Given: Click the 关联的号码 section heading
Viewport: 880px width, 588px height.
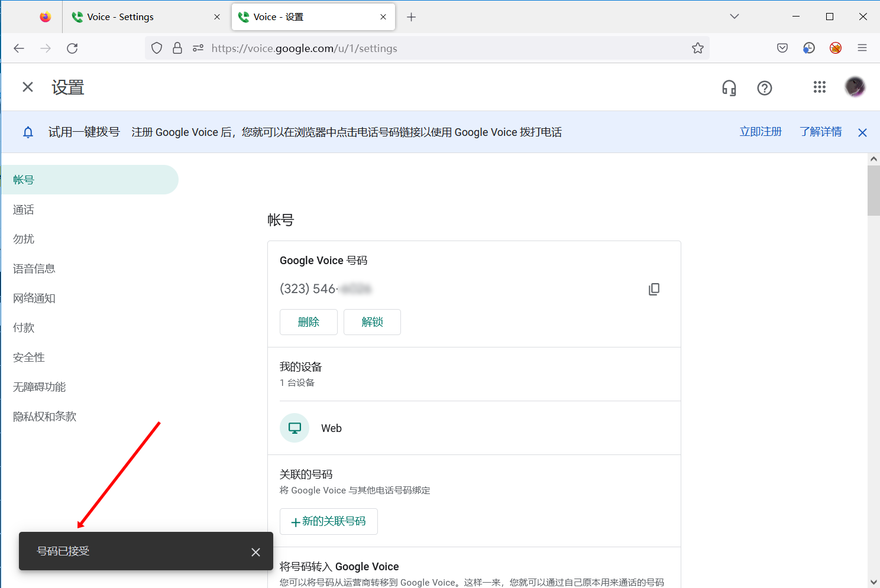Looking at the screenshot, I should [x=306, y=475].
